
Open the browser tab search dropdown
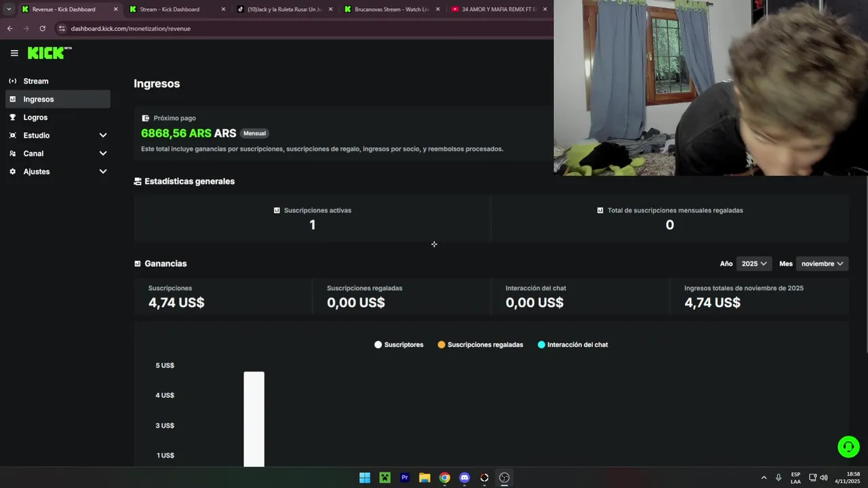[x=9, y=9]
